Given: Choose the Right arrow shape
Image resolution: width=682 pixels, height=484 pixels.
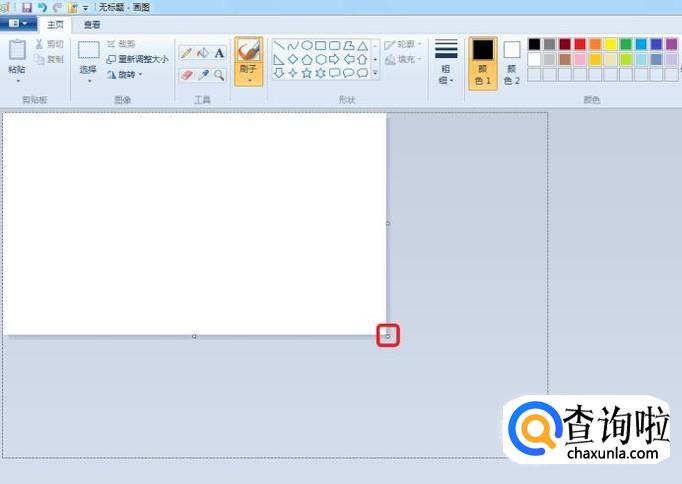Looking at the screenshot, I should tap(334, 59).
